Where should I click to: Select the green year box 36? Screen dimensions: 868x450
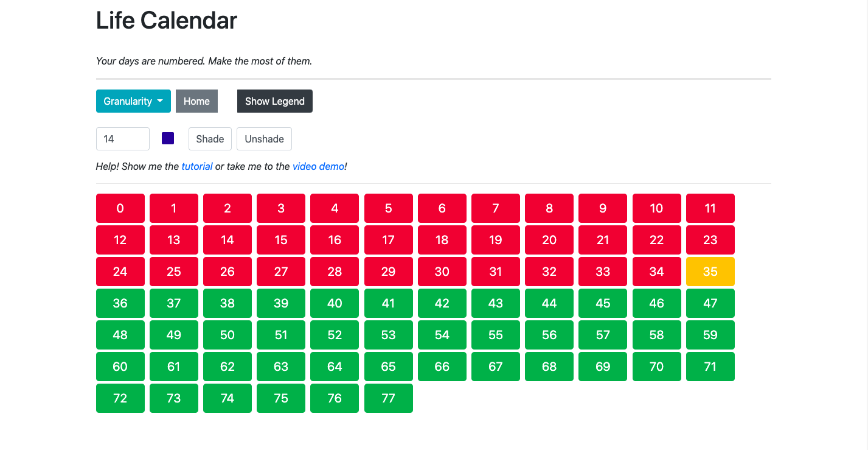tap(120, 303)
